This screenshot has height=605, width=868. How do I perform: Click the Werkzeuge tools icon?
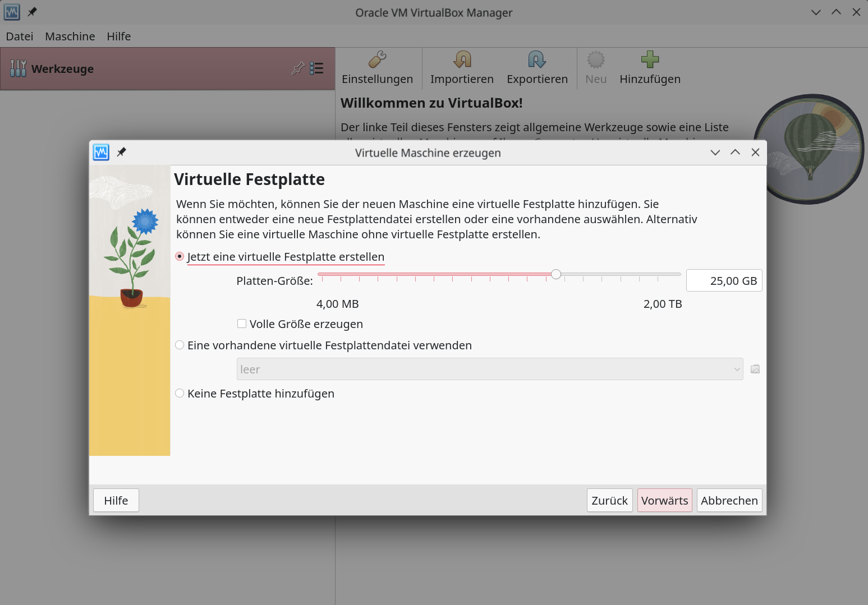tap(18, 68)
